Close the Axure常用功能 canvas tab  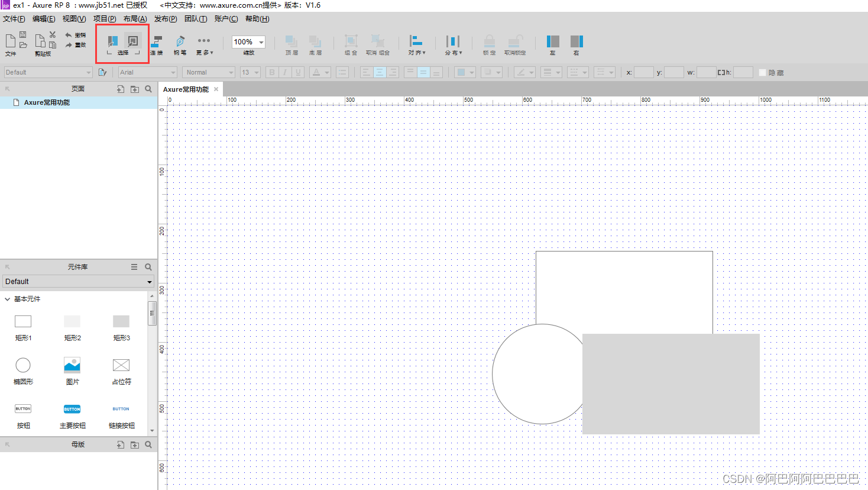tap(216, 89)
